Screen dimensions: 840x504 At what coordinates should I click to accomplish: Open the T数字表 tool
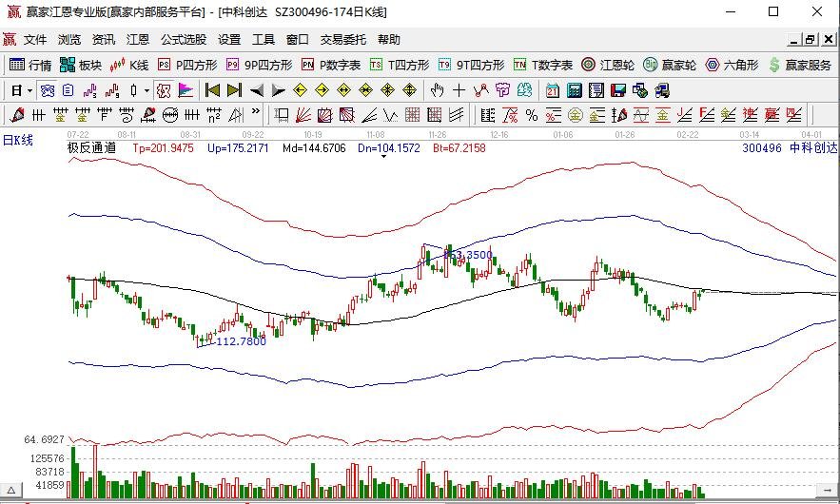click(542, 65)
